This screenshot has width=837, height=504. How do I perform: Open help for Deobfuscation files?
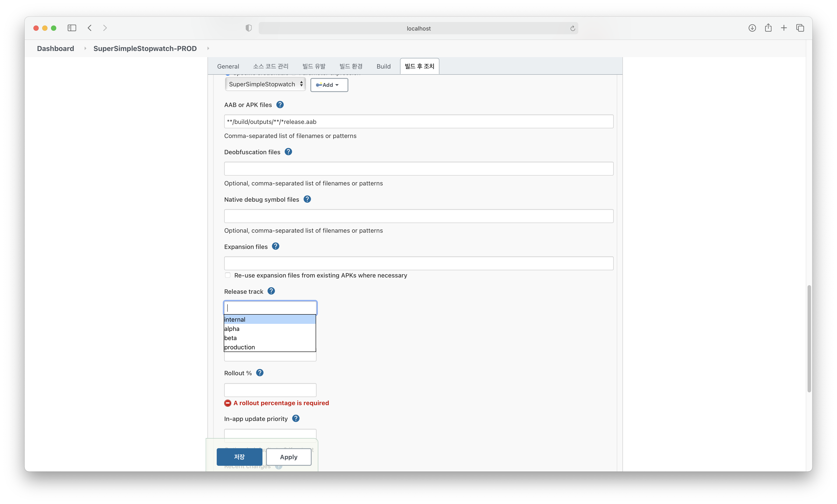288,152
